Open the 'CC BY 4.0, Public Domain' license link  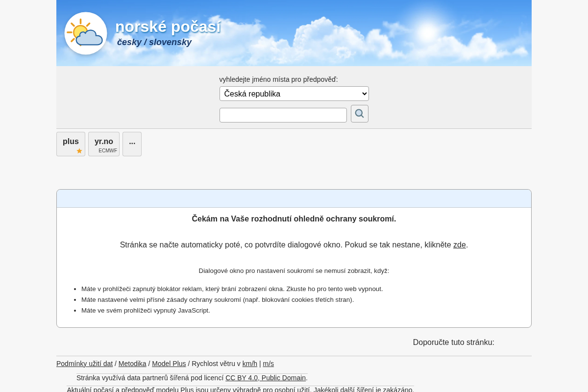[266, 378]
